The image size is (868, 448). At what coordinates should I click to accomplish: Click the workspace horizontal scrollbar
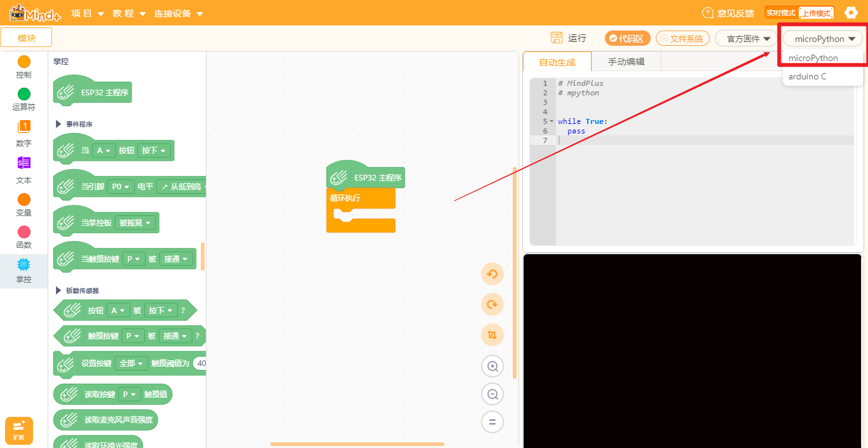click(x=357, y=444)
